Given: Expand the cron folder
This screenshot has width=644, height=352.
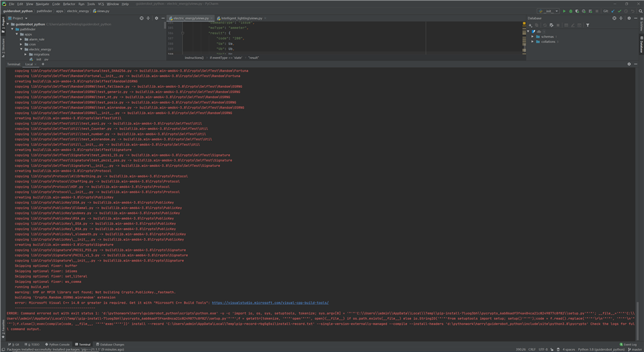Looking at the screenshot, I should [x=21, y=44].
